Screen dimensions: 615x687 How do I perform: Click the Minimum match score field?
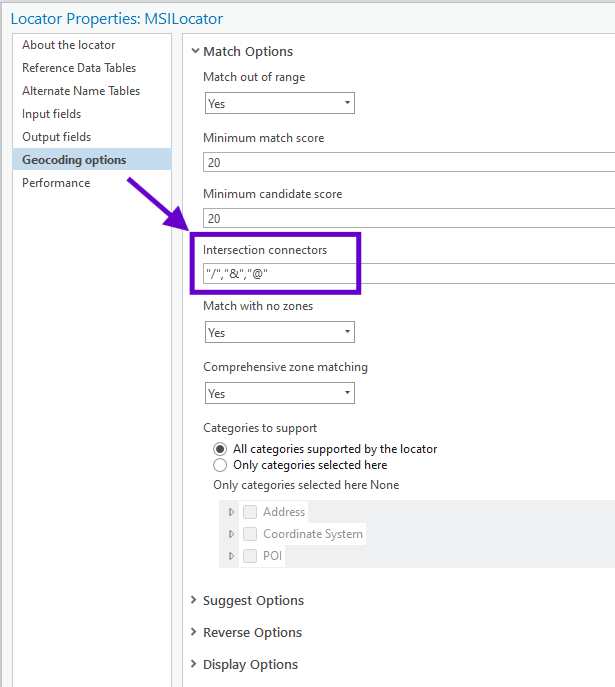tap(409, 163)
